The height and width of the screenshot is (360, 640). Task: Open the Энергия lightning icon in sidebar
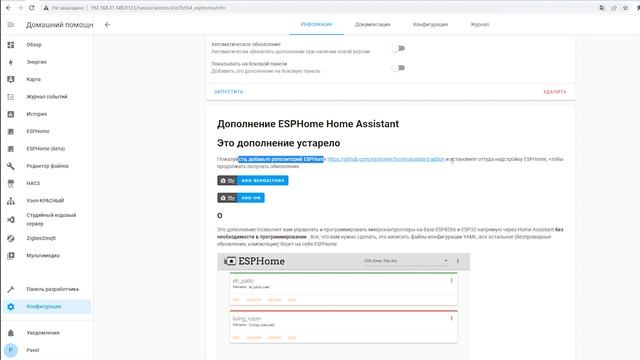click(x=11, y=62)
